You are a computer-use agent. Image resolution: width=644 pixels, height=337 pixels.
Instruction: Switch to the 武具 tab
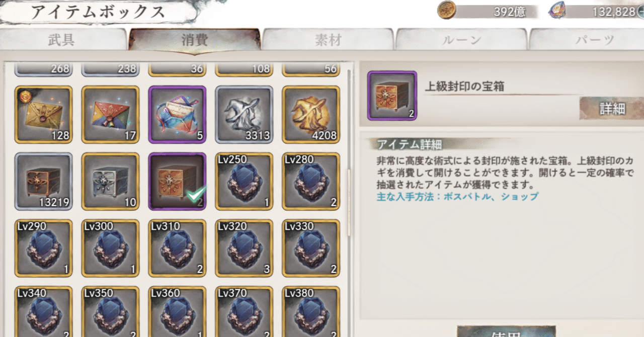coord(62,40)
